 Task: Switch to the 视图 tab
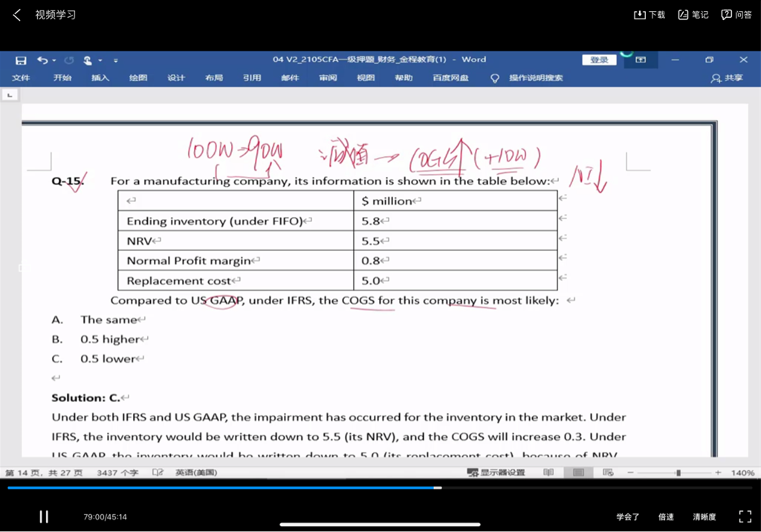[366, 78]
